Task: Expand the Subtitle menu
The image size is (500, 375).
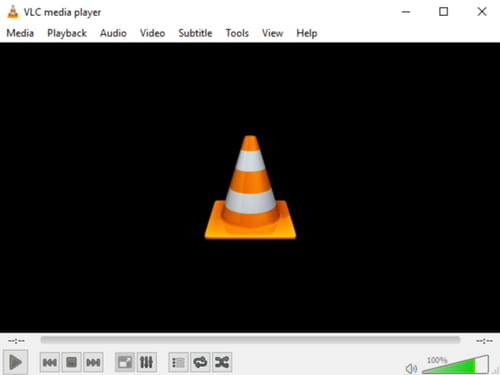Action: (x=195, y=33)
